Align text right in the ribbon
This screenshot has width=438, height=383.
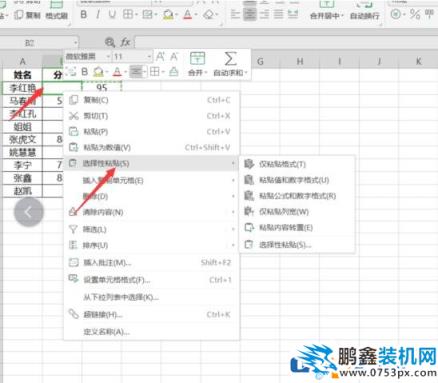(x=264, y=14)
